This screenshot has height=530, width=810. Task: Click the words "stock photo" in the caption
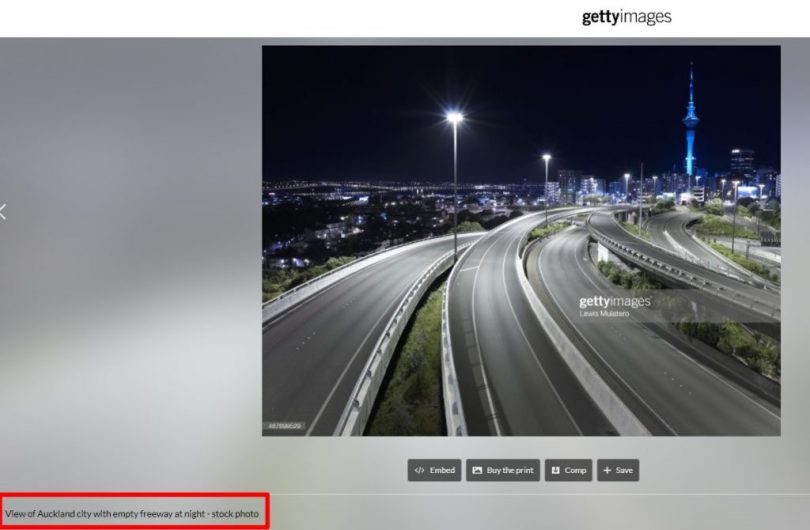click(236, 513)
